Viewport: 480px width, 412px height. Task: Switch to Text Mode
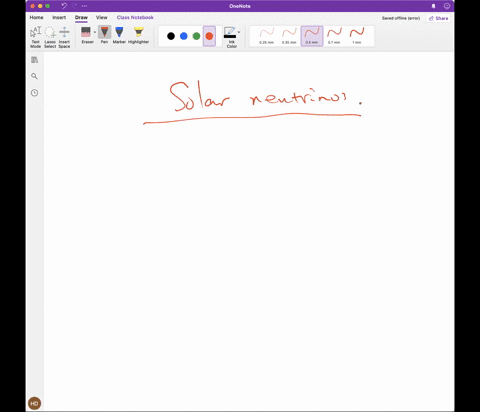[35, 37]
